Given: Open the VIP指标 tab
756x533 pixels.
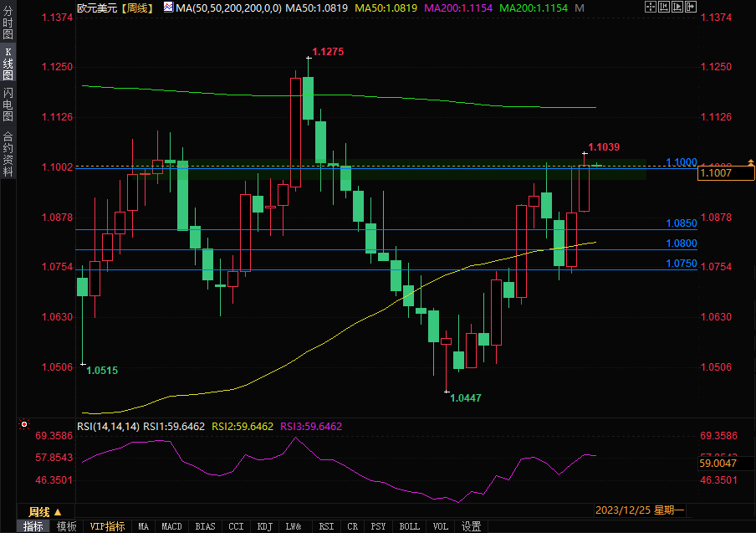Looking at the screenshot, I should tap(108, 526).
